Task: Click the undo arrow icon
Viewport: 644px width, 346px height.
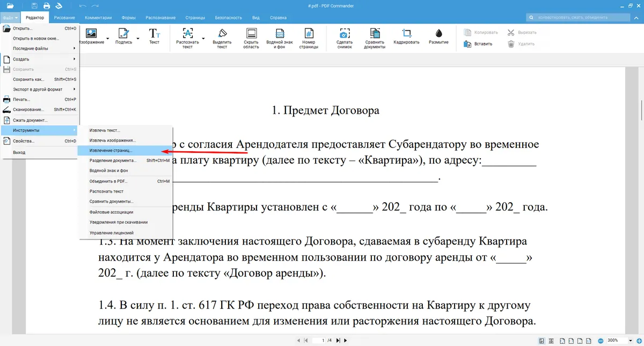Action: click(83, 6)
